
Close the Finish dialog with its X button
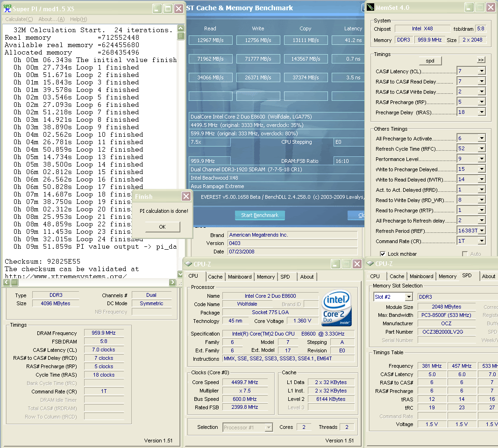pos(186,196)
